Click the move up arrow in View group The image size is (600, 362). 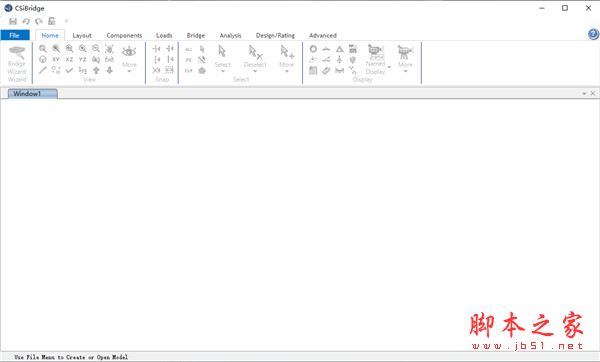click(x=96, y=70)
